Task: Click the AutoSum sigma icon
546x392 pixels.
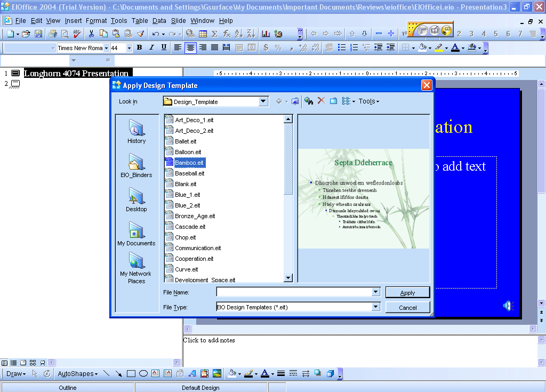Action: pyautogui.click(x=214, y=34)
